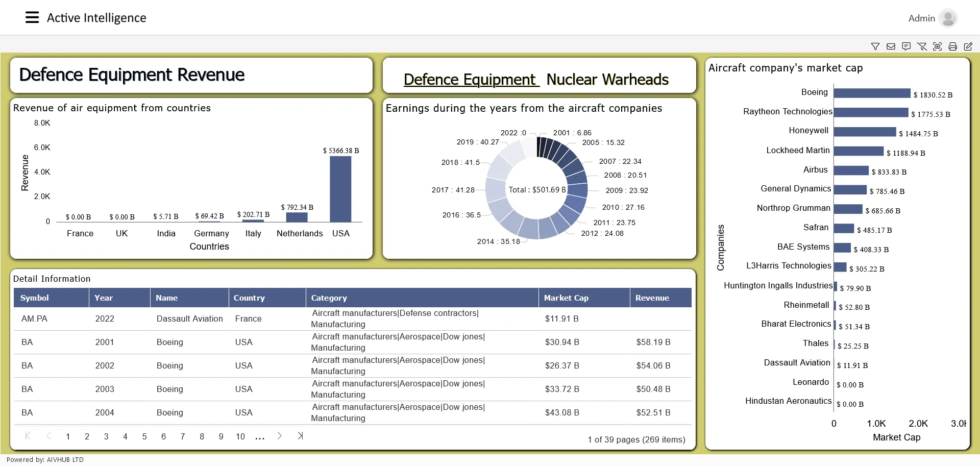This screenshot has height=466, width=980.
Task: Go to table page 5
Action: 144,436
